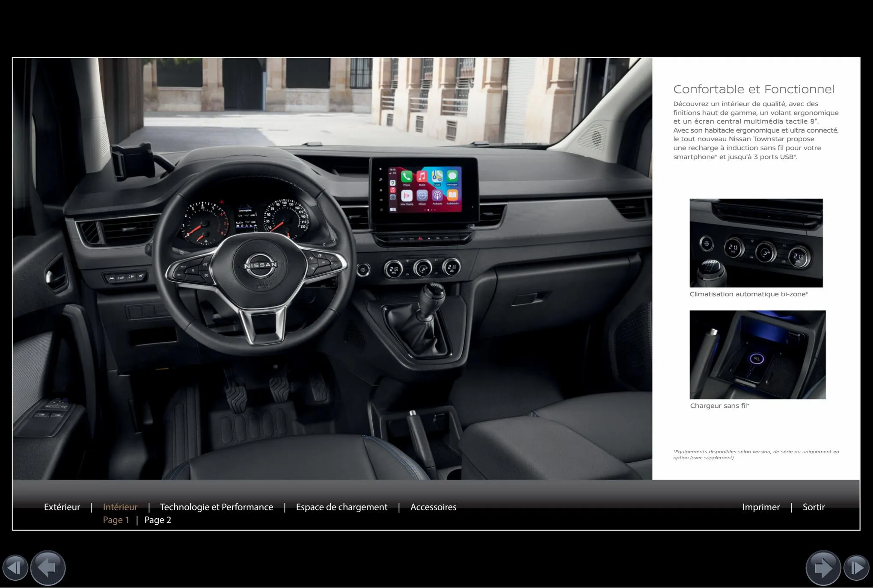The image size is (873, 588).
Task: Click the 'Confortable et Fonctionnel' heading
Action: pyautogui.click(x=754, y=89)
